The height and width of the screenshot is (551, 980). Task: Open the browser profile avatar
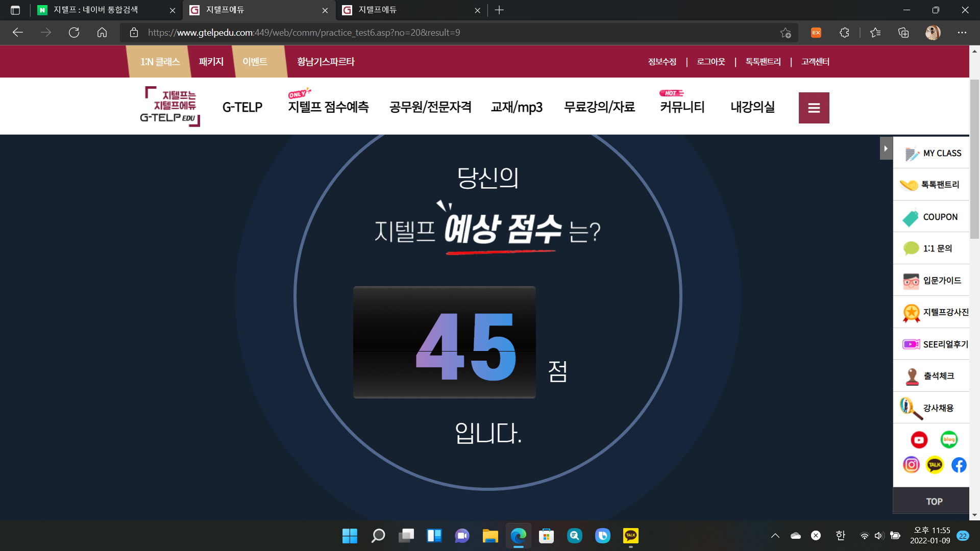point(933,33)
